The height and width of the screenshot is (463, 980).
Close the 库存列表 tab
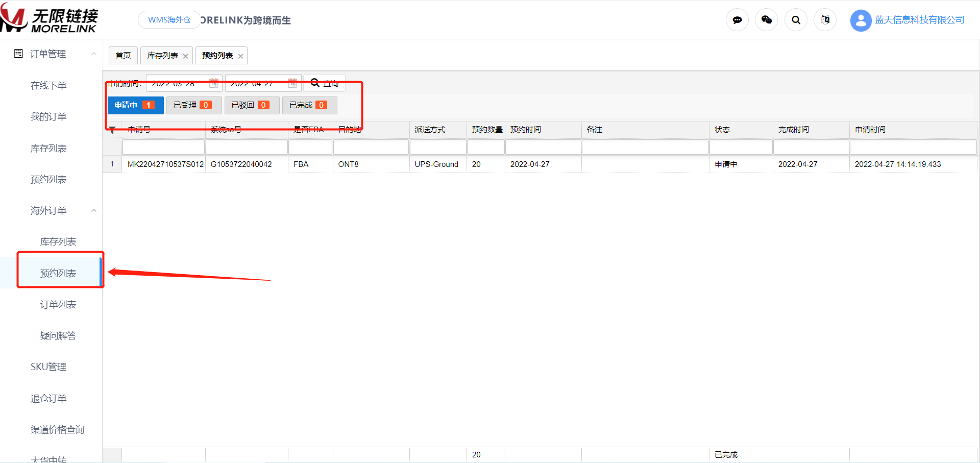tap(185, 56)
